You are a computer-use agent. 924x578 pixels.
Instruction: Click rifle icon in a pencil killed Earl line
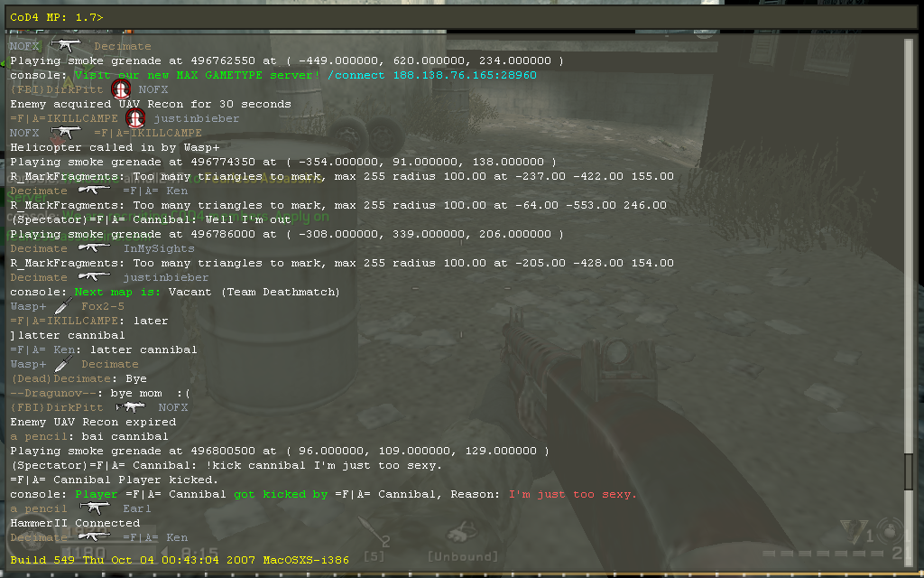94,508
